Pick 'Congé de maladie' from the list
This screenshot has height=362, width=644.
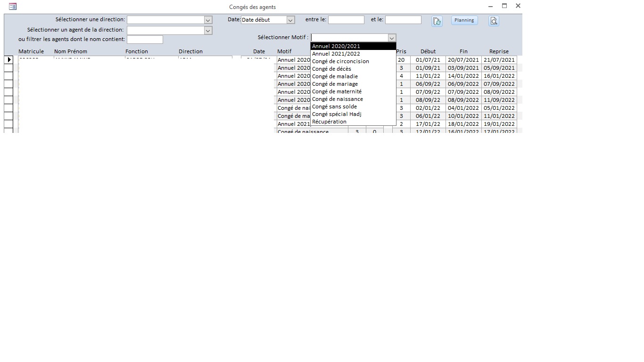[x=353, y=76]
